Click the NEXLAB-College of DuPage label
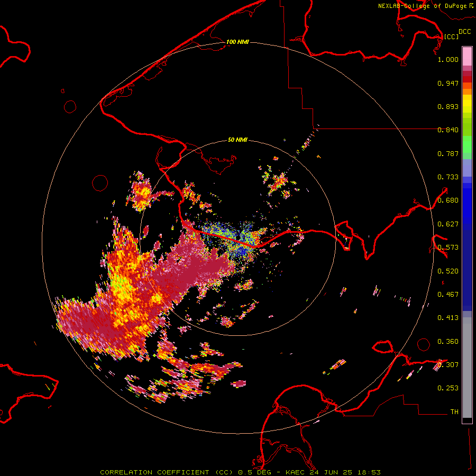476x476 pixels. point(422,6)
